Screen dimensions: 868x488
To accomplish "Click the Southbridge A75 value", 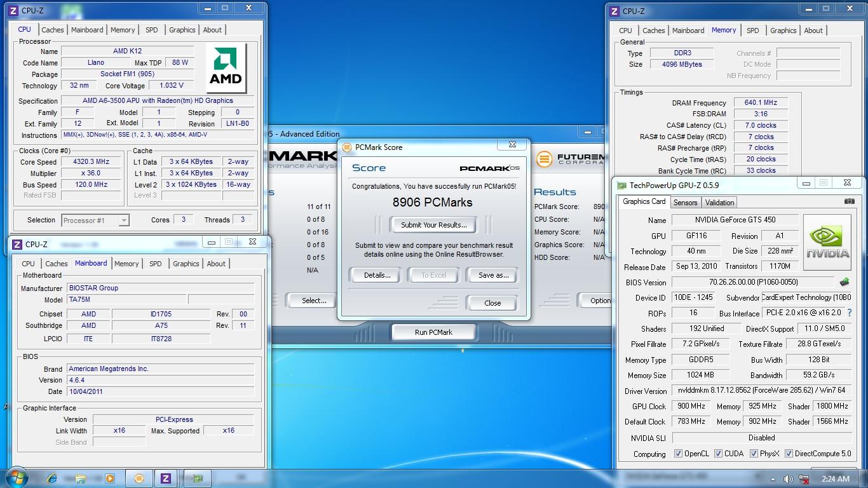I will [161, 325].
